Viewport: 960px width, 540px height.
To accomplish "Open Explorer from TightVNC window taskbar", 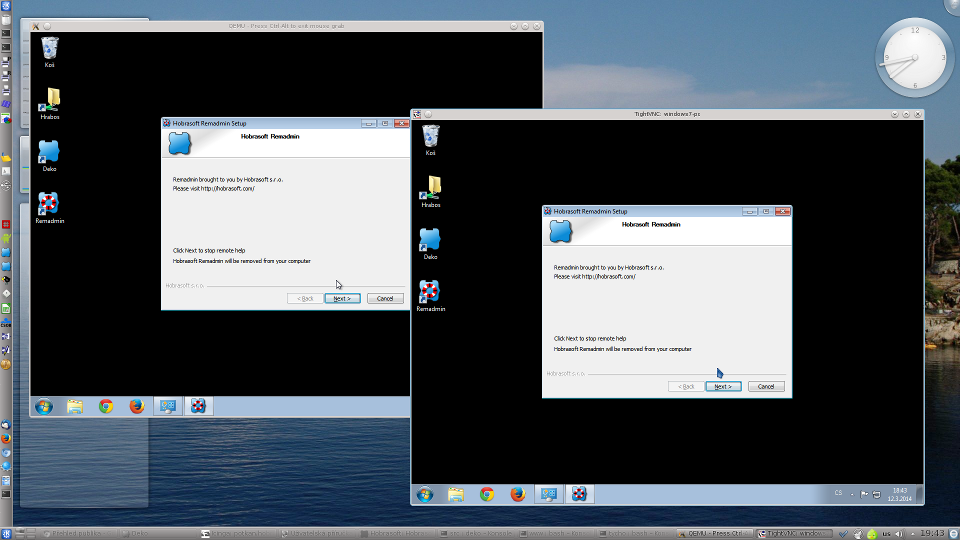I will click(456, 494).
